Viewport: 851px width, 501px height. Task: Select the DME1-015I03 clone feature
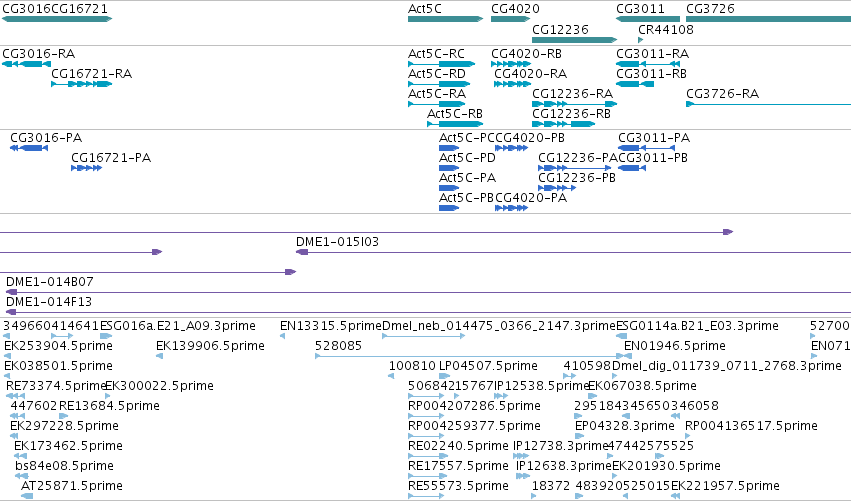(573, 252)
